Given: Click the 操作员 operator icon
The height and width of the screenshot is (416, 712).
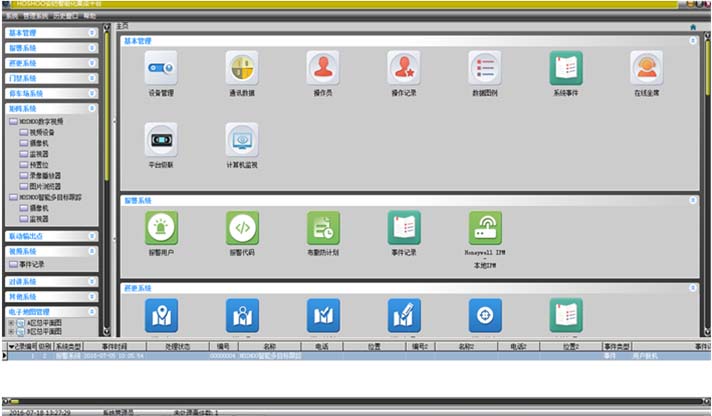Looking at the screenshot, I should click(322, 68).
